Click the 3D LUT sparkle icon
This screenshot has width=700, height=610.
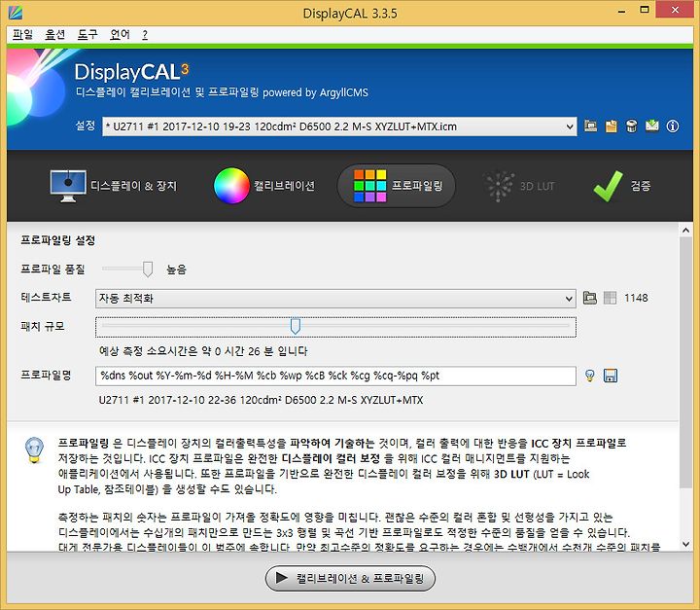coord(499,186)
